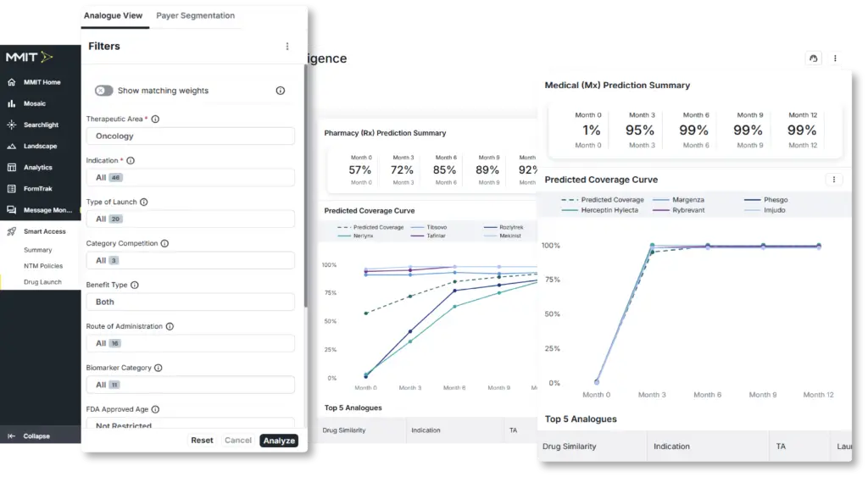This screenshot has width=868, height=477.
Task: Click the Pharmacy Month 0 57% value
Action: pos(359,170)
